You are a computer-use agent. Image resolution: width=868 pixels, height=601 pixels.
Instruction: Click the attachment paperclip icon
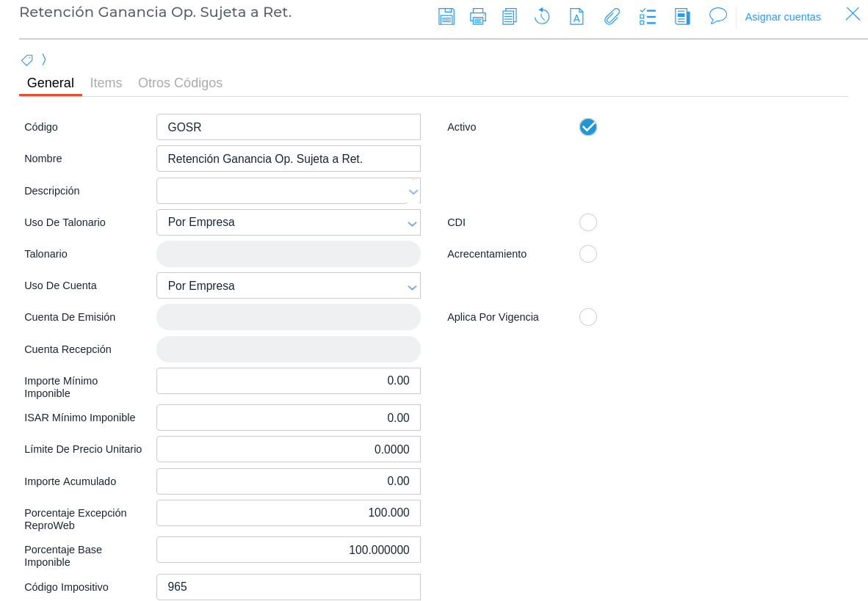tap(612, 16)
